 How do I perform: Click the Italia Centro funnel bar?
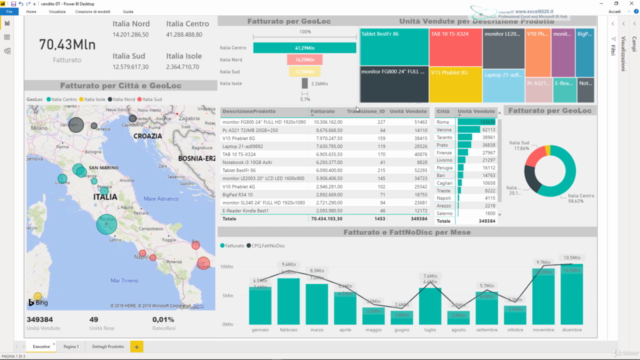(x=304, y=48)
